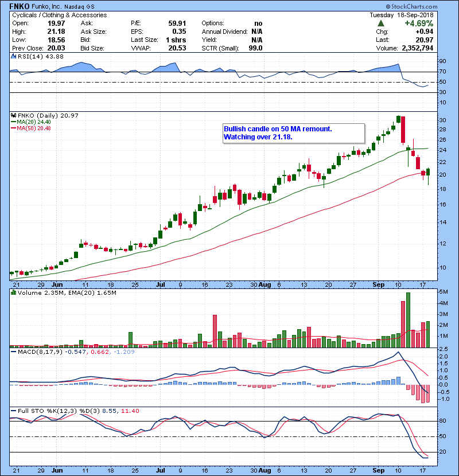Click the tall red candle at the chart peak
The height and width of the screenshot is (476, 459).
[x=403, y=130]
